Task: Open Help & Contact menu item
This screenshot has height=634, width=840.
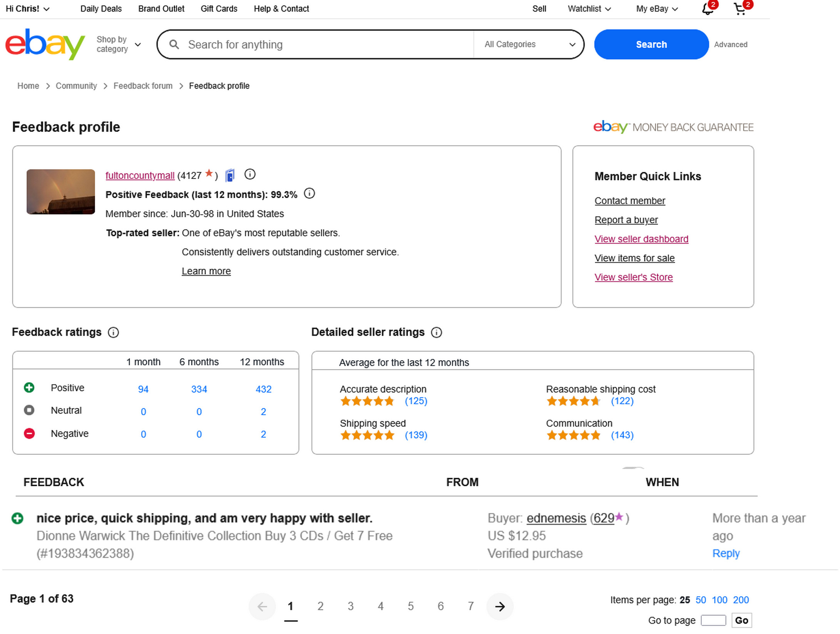Action: point(281,9)
